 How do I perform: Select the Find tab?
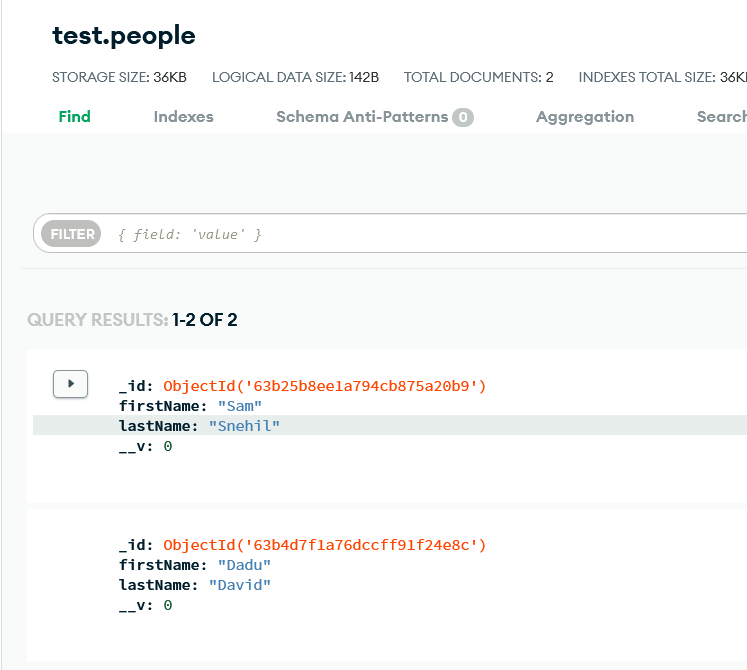tap(74, 117)
